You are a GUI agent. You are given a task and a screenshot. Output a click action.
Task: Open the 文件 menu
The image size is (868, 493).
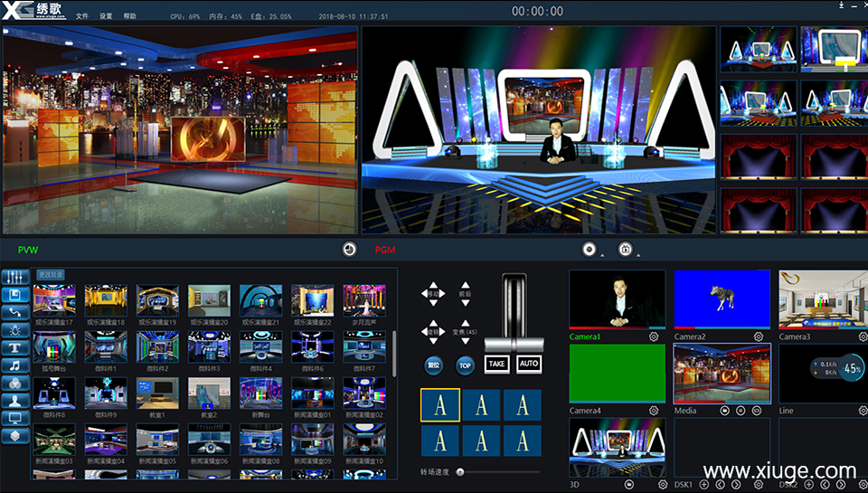(x=82, y=16)
